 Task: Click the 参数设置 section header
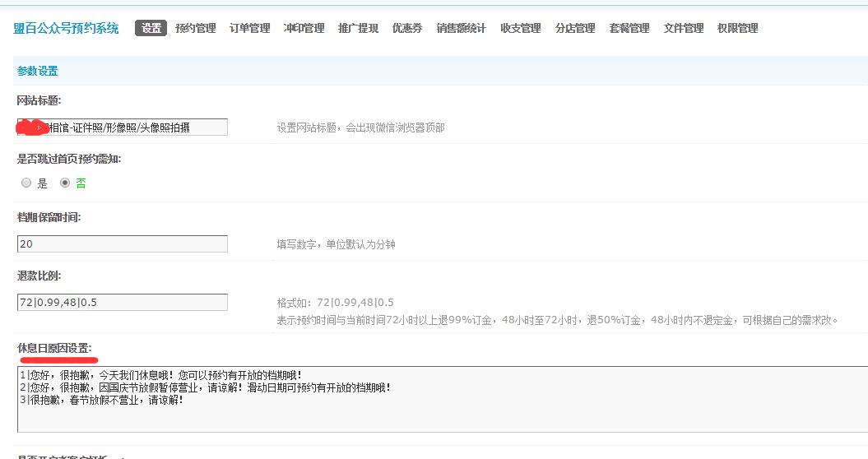pyautogui.click(x=38, y=72)
